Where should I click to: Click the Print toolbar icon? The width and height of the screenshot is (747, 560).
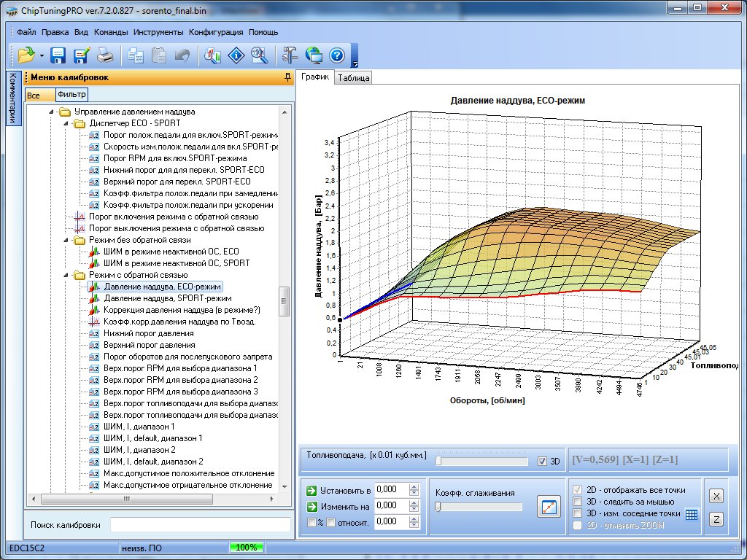[105, 55]
